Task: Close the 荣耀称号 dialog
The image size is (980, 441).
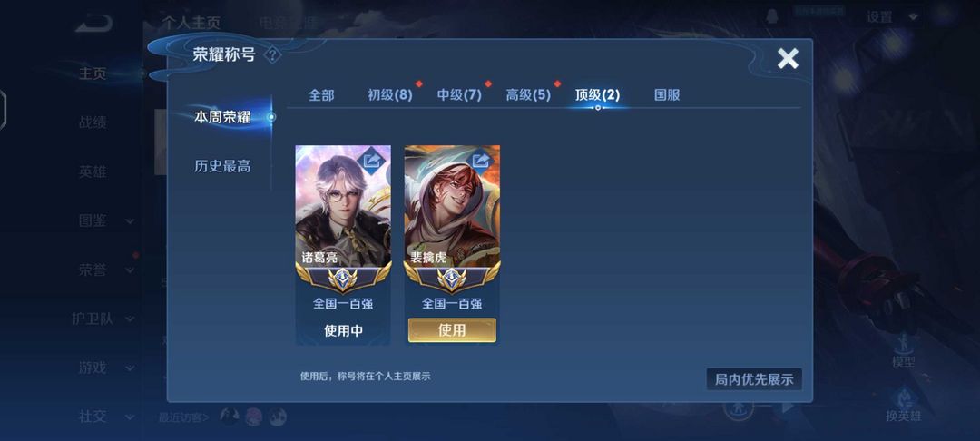Action: click(788, 58)
